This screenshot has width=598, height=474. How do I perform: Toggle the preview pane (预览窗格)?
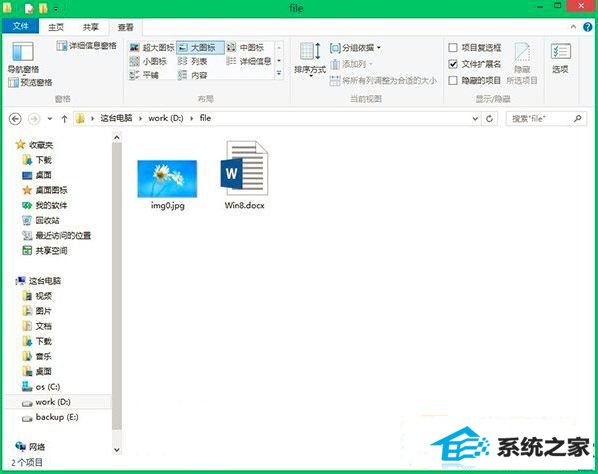tap(30, 82)
